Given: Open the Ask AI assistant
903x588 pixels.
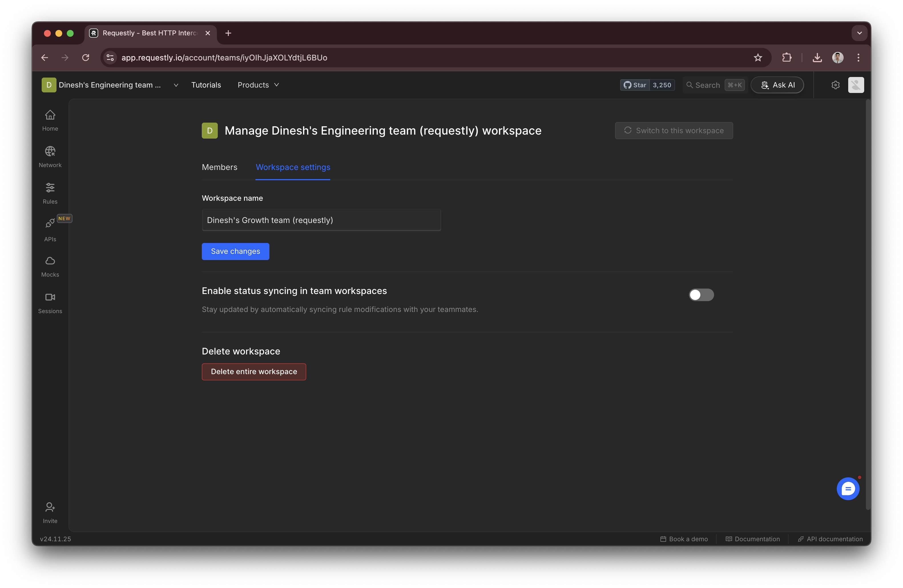Looking at the screenshot, I should [777, 85].
